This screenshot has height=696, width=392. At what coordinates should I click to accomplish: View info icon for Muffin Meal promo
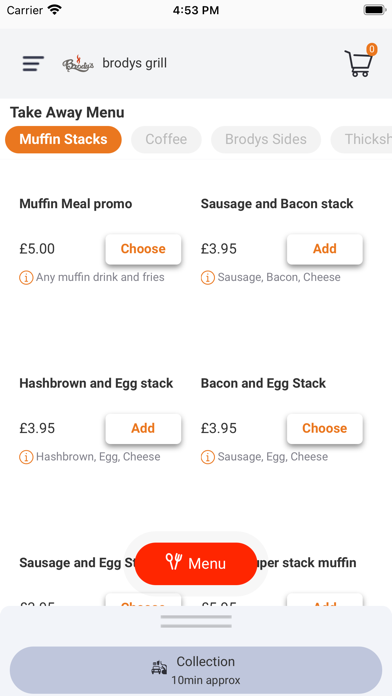[x=26, y=278]
